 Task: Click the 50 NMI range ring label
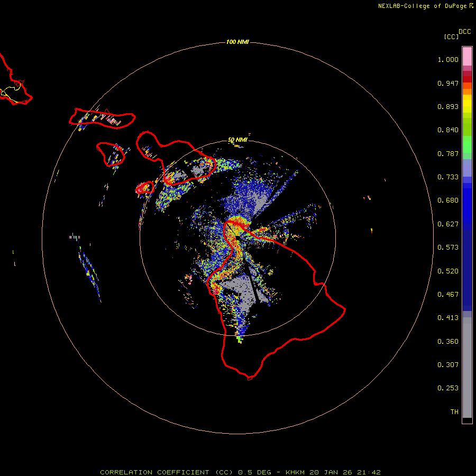point(237,140)
